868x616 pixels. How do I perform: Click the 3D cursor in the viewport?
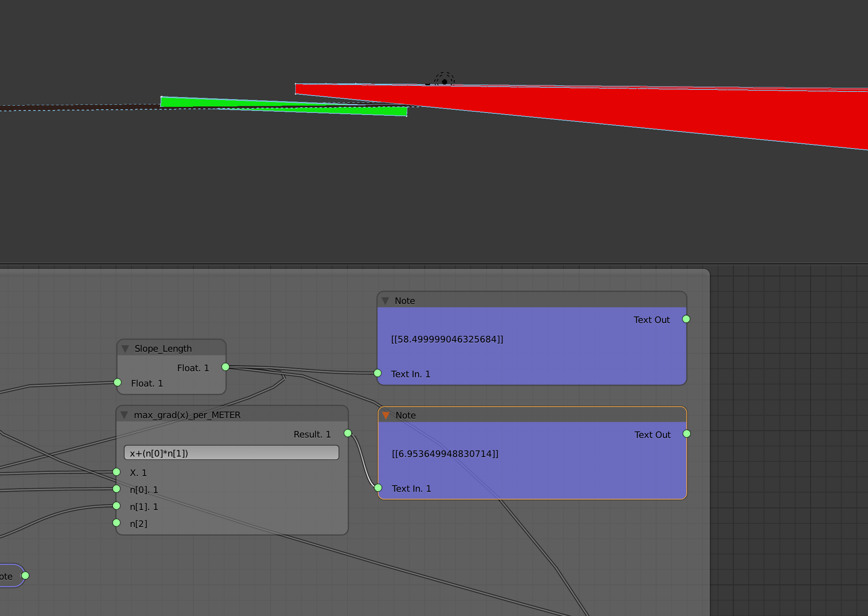(x=445, y=81)
